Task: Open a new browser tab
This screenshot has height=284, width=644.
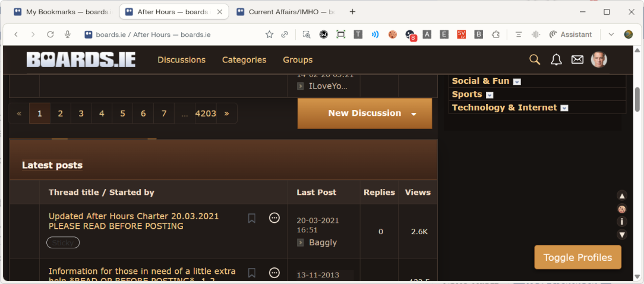Action: point(352,12)
